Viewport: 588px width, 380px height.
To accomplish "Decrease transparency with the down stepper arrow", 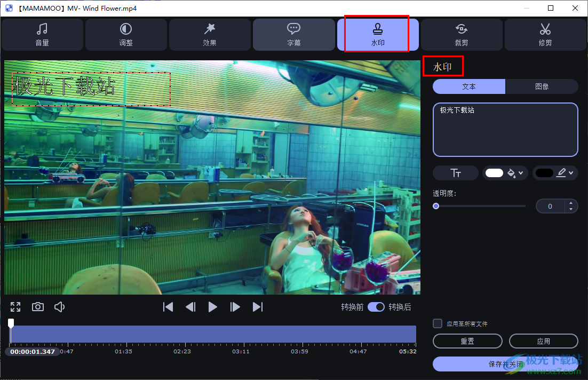I will 571,209.
